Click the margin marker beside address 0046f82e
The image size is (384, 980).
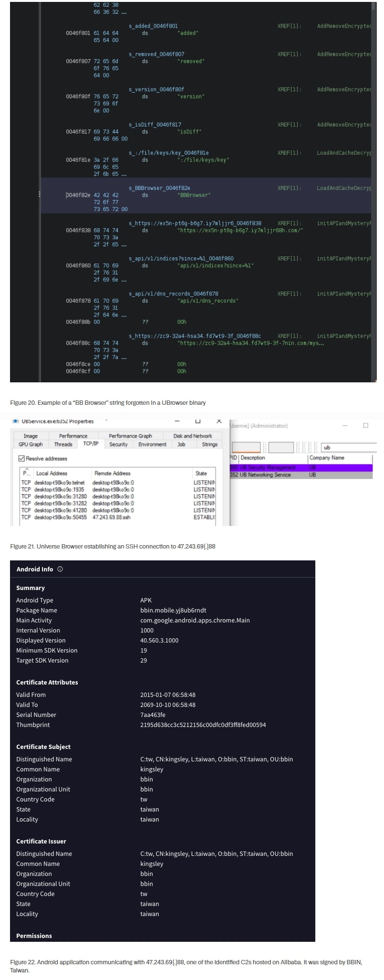point(40,194)
